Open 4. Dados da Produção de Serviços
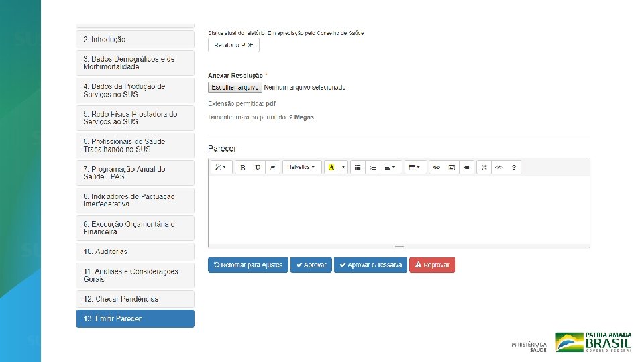644x362 pixels. tap(135, 90)
